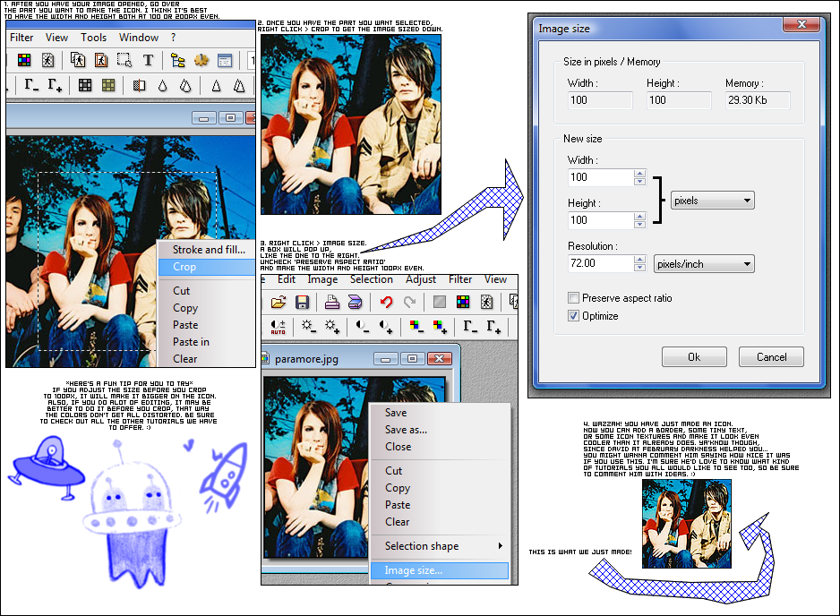
Task: Apply the Grayscale dark grid icon
Action: click(x=85, y=85)
